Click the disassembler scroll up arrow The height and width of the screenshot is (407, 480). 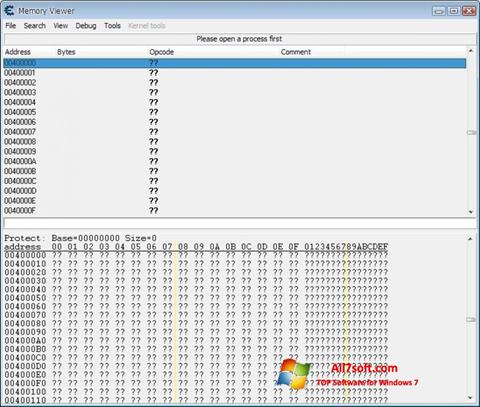click(471, 51)
